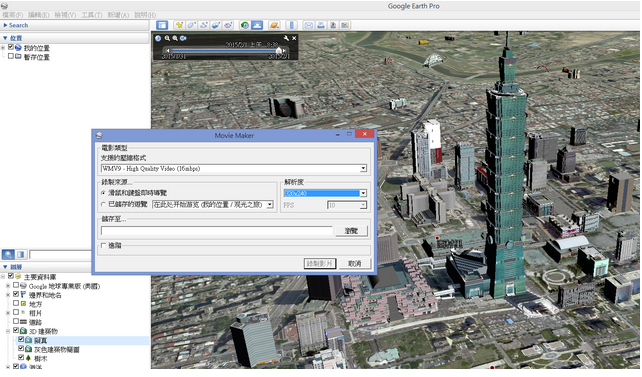Toggle 灰色建築物 layer checkbox
Image resolution: width=642 pixels, height=377 pixels.
pyautogui.click(x=21, y=348)
